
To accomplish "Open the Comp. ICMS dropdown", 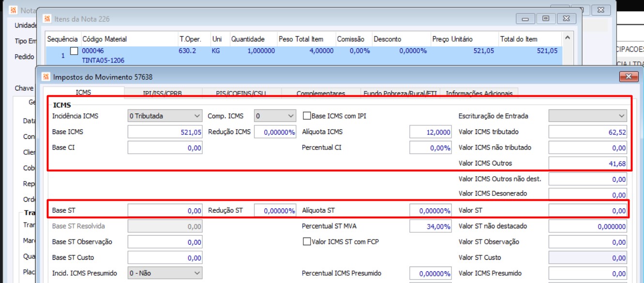I will (x=275, y=116).
